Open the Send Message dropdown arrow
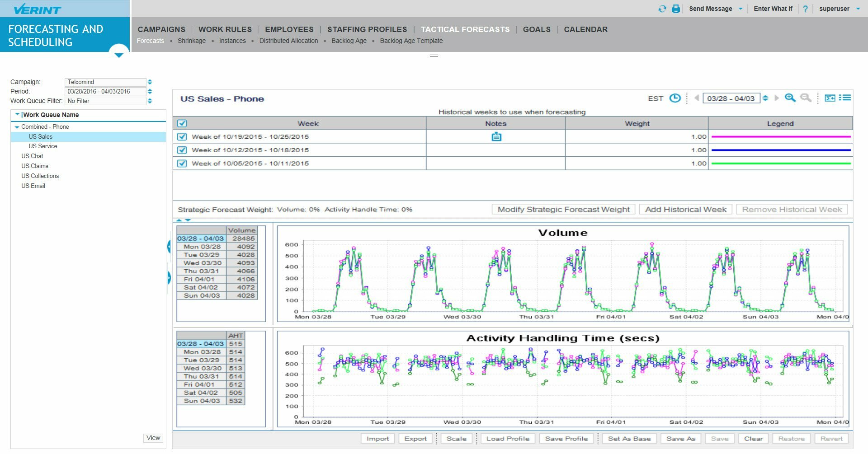Screen dimensions: 868x454 (x=741, y=8)
